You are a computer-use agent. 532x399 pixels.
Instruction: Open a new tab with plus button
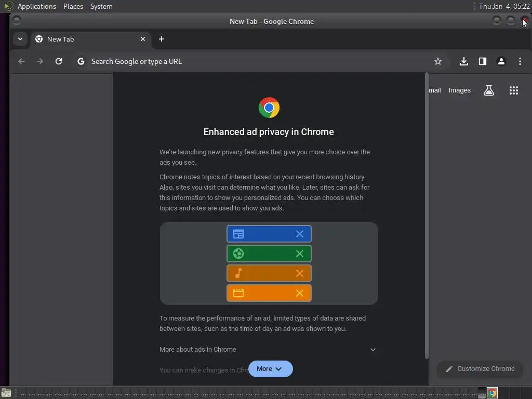pyautogui.click(x=162, y=39)
